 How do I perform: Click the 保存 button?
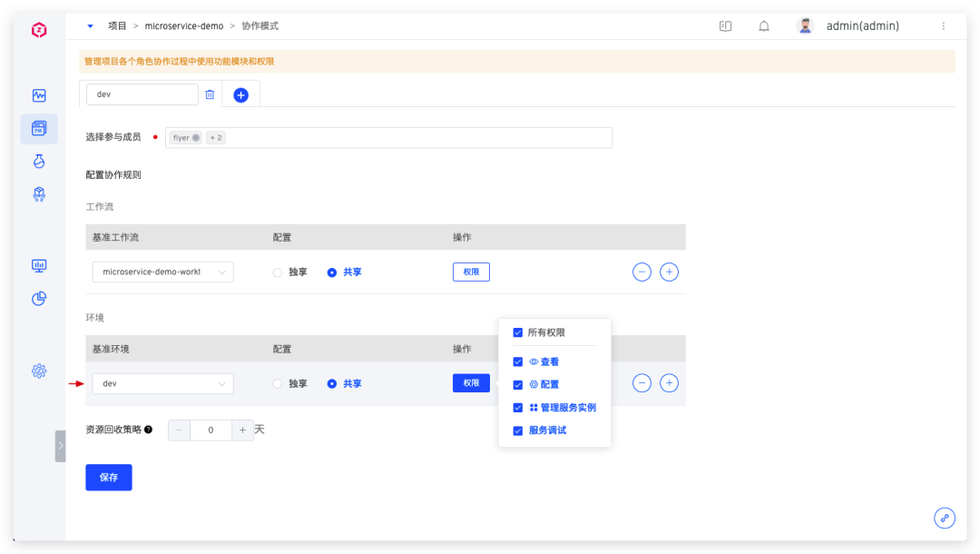coord(109,478)
